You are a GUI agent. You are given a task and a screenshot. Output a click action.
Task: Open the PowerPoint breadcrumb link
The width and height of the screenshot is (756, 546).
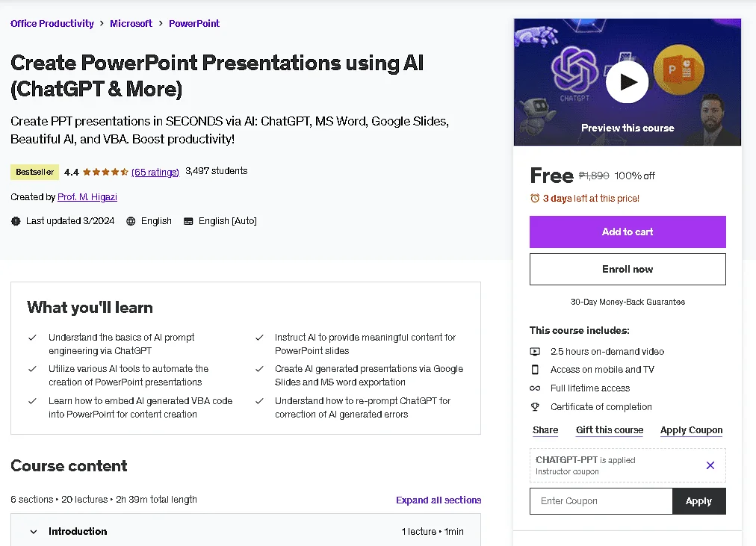[193, 23]
